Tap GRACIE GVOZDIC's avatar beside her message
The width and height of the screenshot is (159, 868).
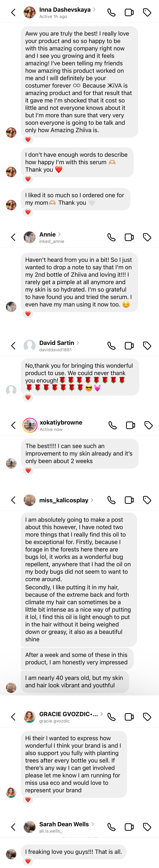point(11,793)
